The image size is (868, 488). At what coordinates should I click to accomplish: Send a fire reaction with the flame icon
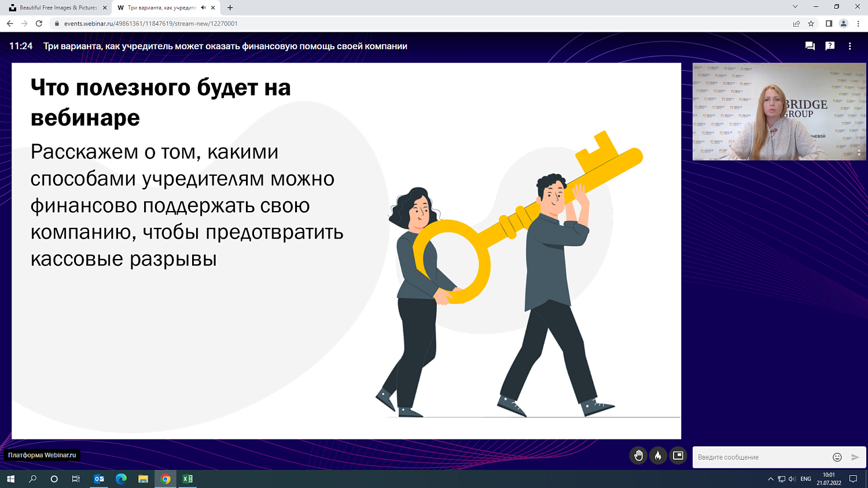coord(659,456)
